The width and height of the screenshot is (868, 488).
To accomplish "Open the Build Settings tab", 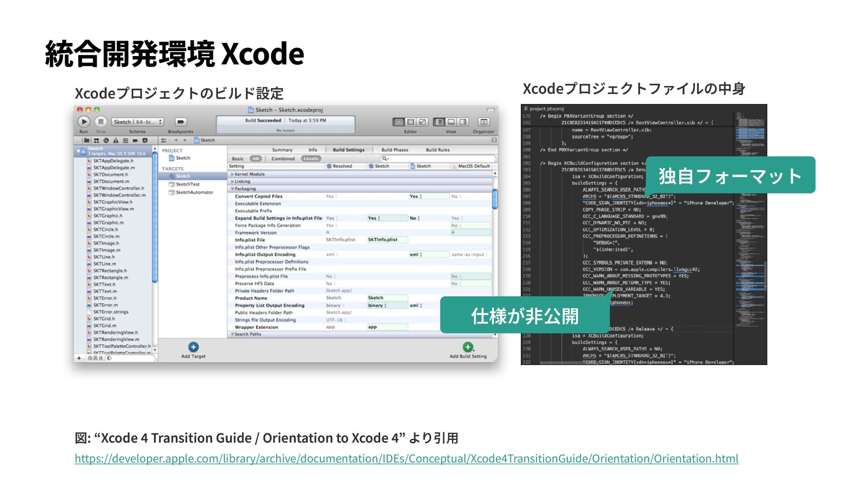I will [349, 150].
